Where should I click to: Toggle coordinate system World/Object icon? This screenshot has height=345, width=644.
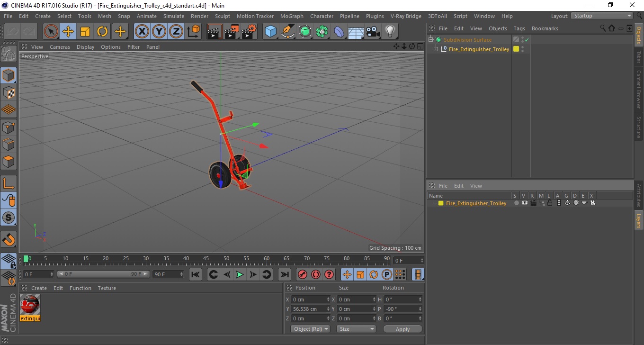[x=193, y=32]
